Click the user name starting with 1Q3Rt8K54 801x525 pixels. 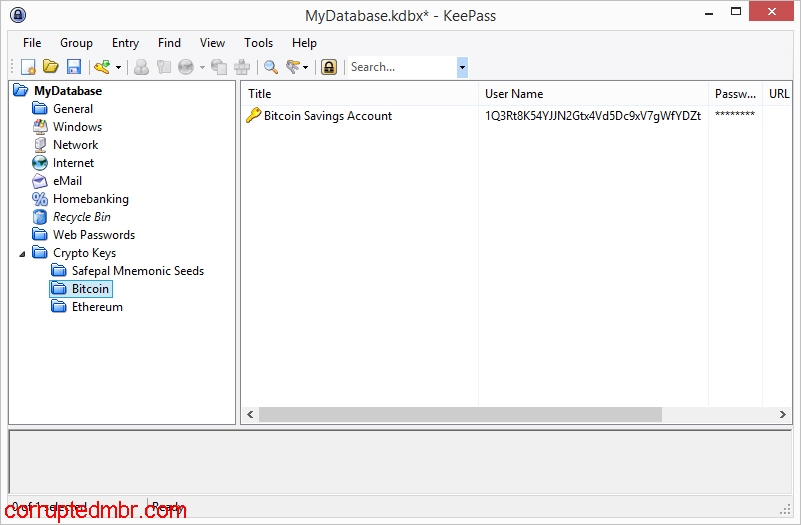point(593,116)
